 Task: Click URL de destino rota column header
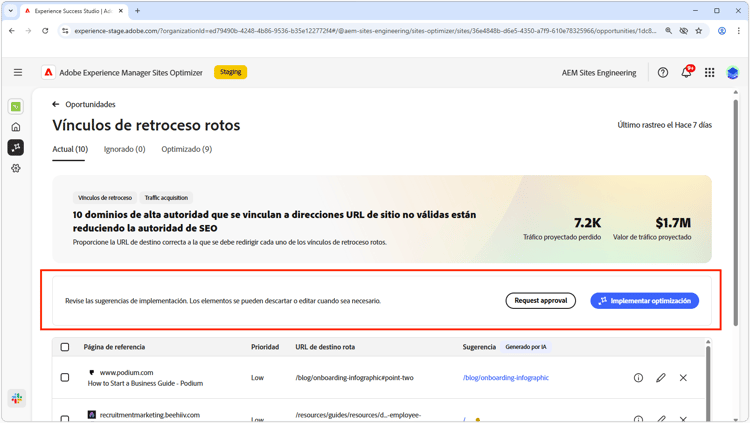(325, 347)
